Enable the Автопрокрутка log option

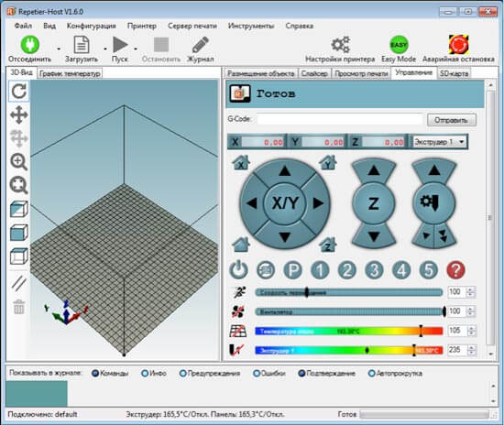[395, 374]
